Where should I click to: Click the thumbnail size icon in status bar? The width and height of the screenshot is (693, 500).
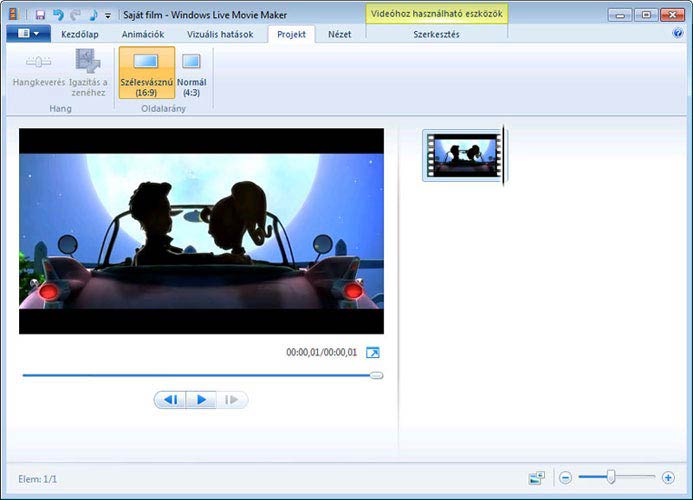pos(537,479)
